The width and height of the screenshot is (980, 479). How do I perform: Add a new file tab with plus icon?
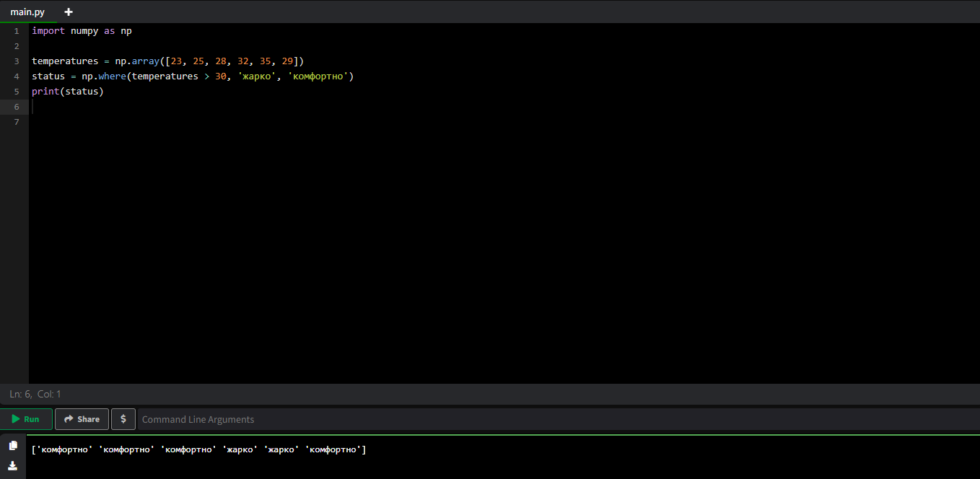click(69, 12)
